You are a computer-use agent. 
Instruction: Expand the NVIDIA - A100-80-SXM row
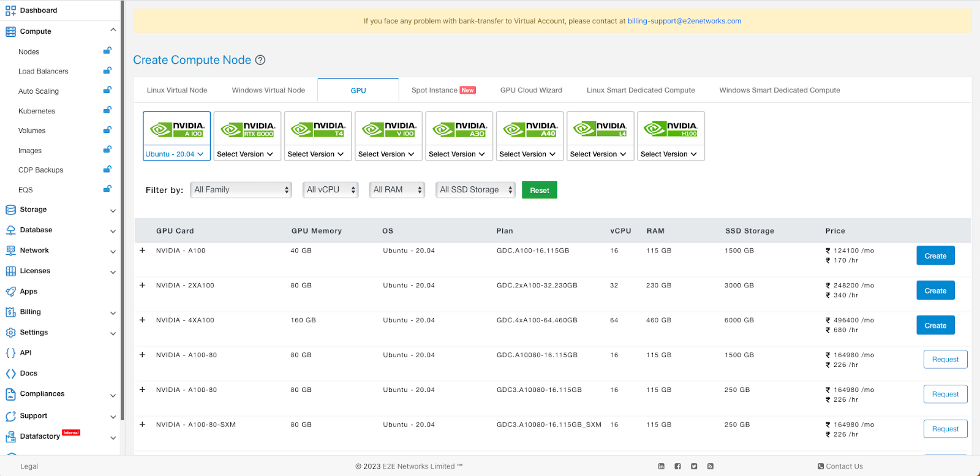click(142, 425)
